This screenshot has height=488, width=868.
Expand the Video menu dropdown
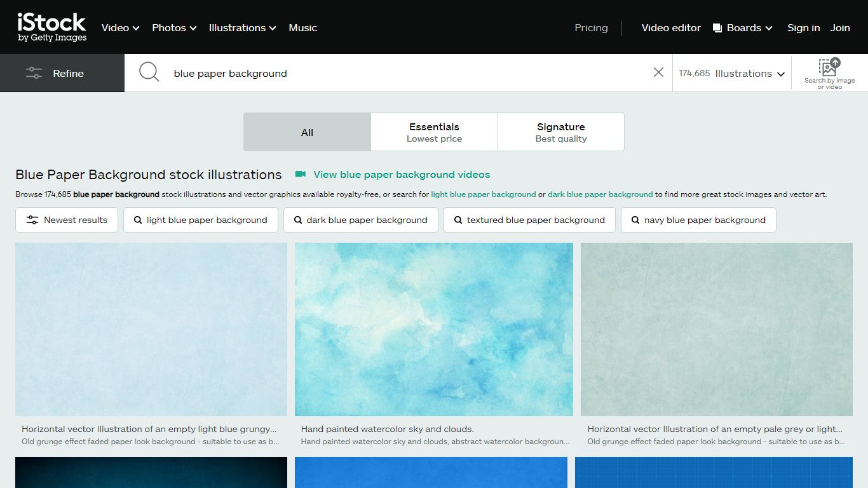(121, 28)
